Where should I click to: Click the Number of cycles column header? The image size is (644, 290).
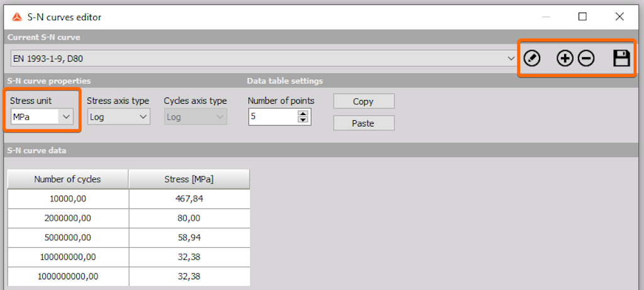[68, 179]
